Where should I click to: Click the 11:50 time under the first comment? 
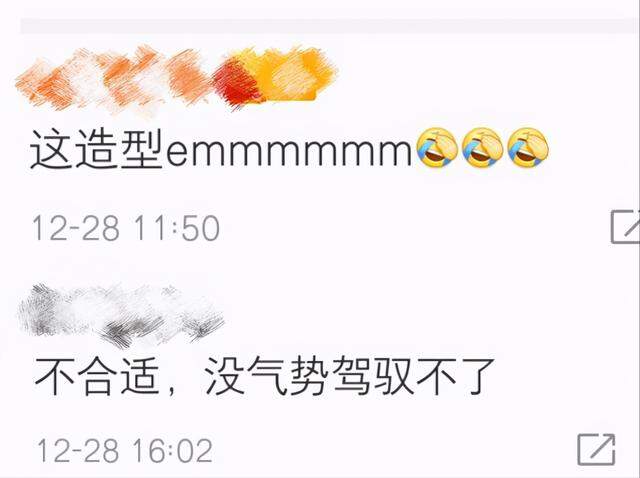click(x=176, y=228)
